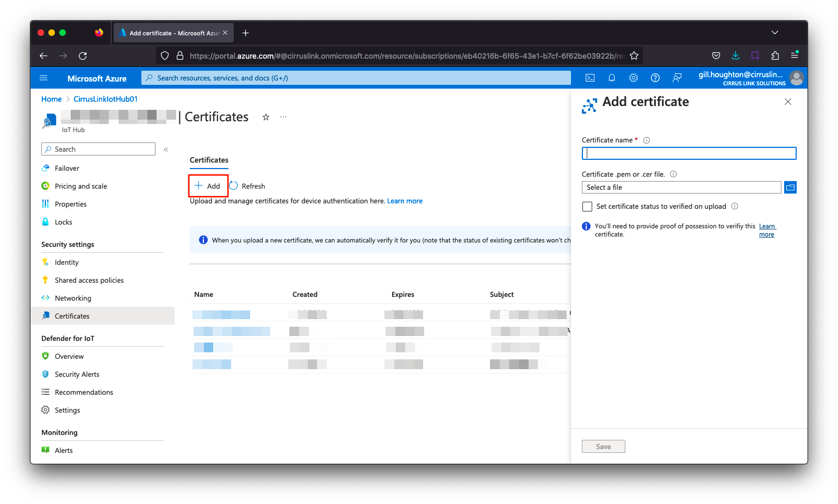Viewport: 838px width, 504px height.
Task: Open the help question mark icon
Action: (655, 78)
